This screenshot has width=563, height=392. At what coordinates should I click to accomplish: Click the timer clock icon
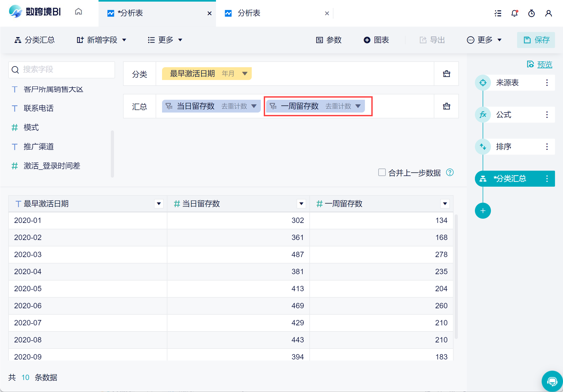click(531, 13)
